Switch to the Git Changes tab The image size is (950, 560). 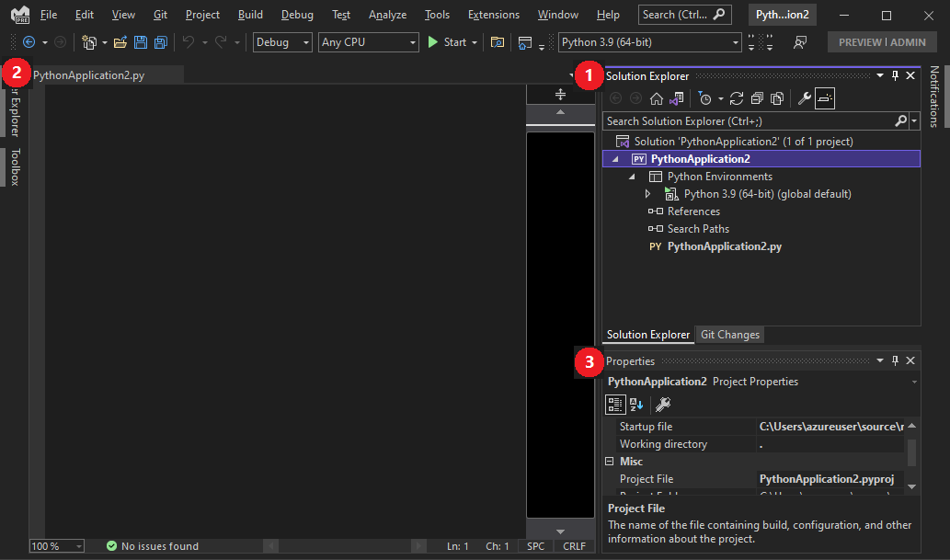[729, 334]
